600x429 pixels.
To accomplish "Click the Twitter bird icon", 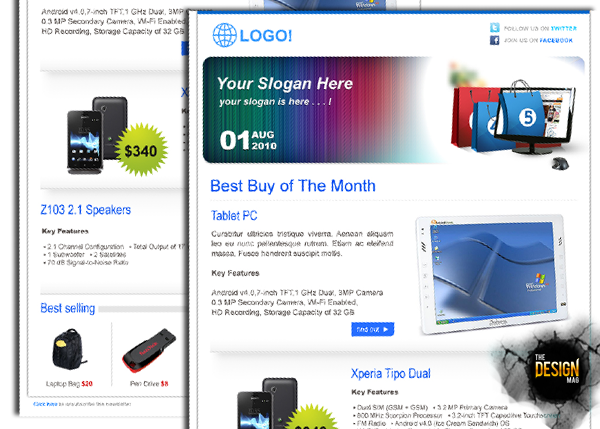I will tap(494, 28).
